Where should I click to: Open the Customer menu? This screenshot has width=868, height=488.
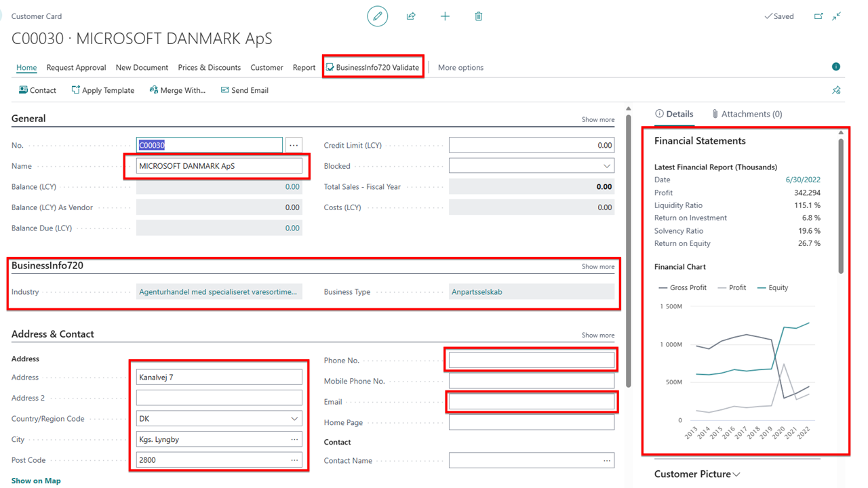[267, 67]
